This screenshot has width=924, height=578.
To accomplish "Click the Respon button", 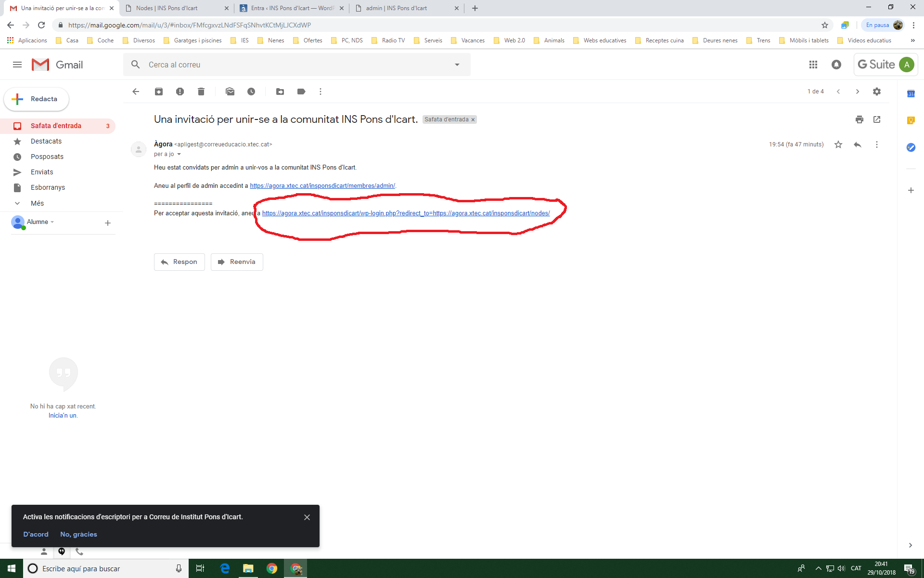I will coord(179,262).
